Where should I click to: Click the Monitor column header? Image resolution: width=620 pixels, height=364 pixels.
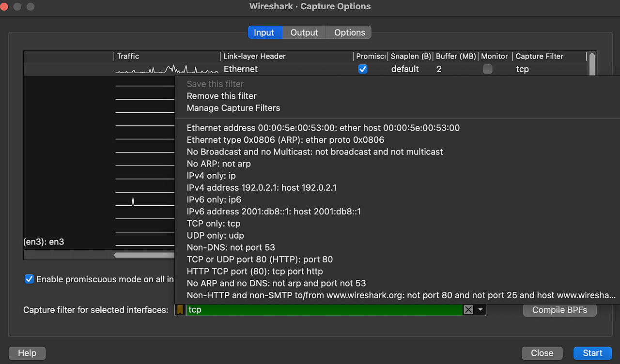click(495, 56)
